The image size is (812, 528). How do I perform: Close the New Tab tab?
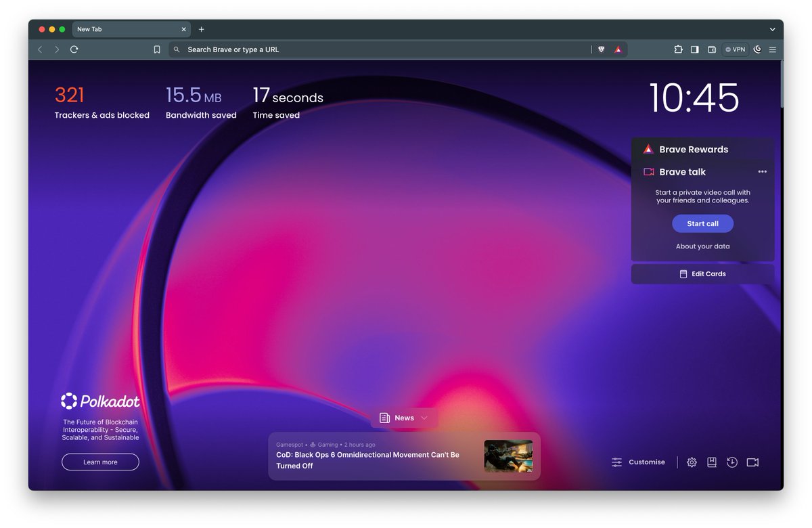[183, 30]
